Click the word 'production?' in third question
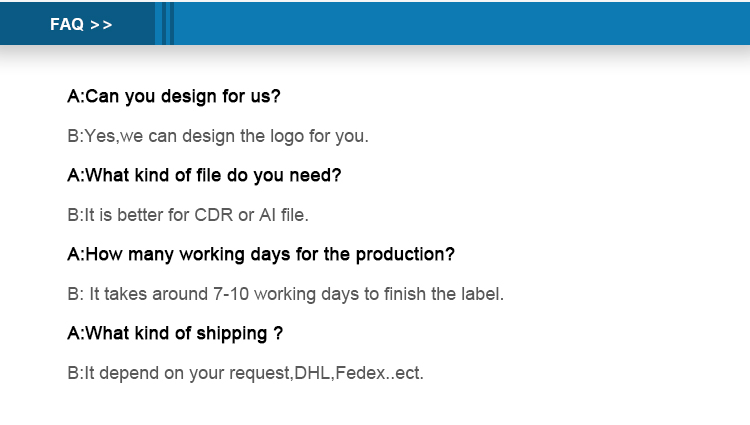 pos(405,255)
